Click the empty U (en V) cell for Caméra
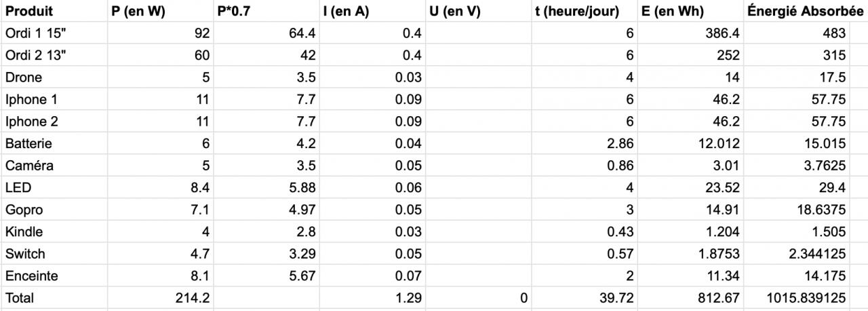868x311 pixels. coord(478,166)
